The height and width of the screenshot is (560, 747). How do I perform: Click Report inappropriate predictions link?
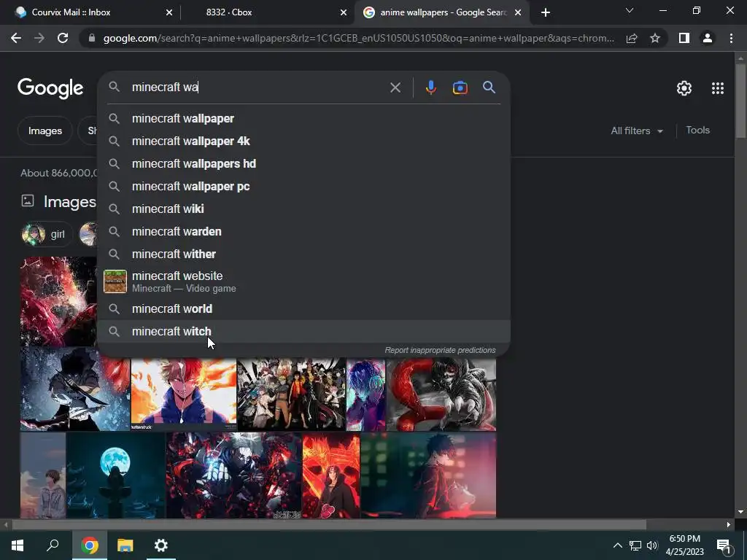click(440, 350)
